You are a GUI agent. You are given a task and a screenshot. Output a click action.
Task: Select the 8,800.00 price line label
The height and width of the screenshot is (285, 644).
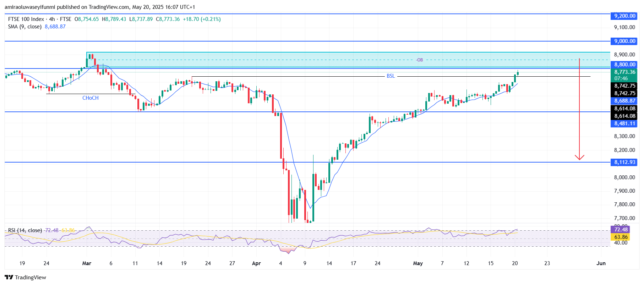pos(624,65)
